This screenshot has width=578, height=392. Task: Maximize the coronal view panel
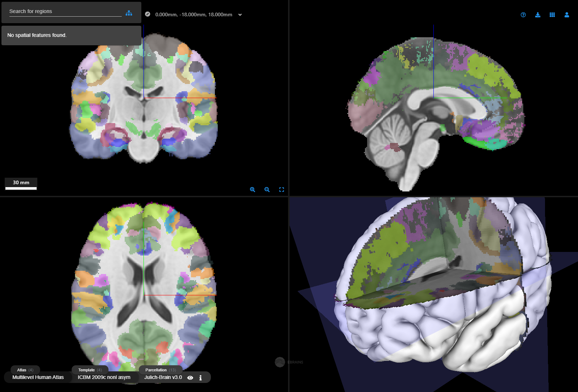[282, 190]
